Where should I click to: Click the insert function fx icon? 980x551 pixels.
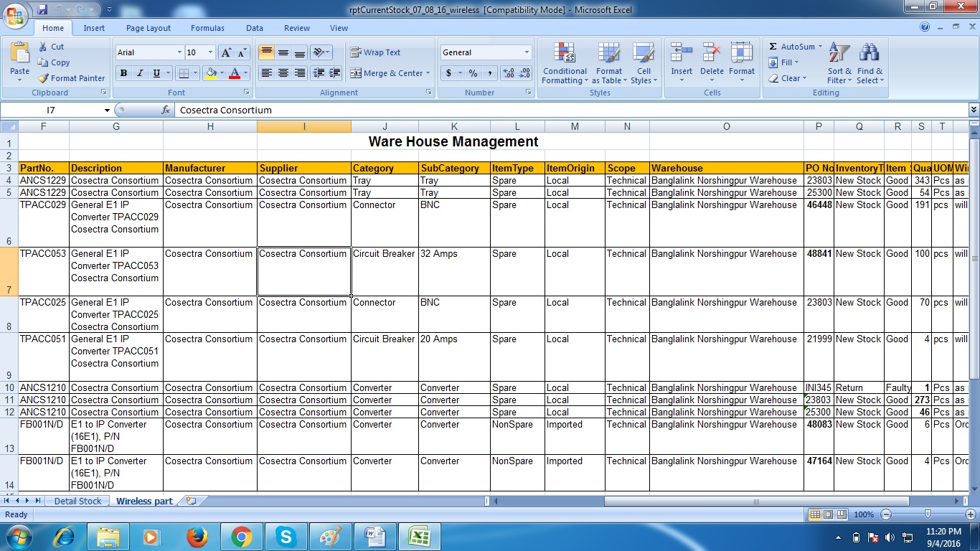point(166,110)
